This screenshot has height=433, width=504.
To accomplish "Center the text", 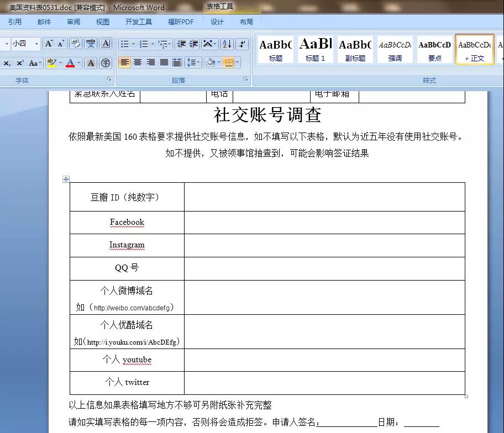I will tap(138, 62).
